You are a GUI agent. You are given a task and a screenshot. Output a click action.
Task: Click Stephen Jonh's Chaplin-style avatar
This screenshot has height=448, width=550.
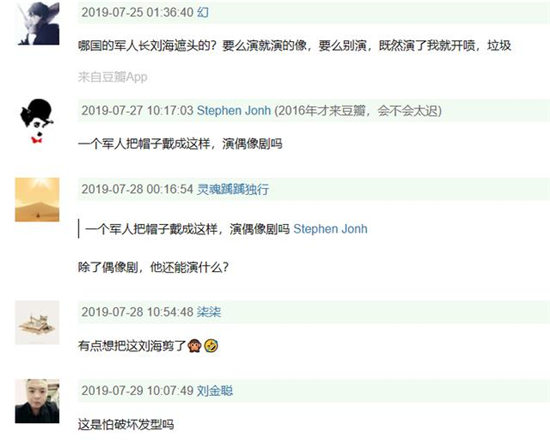[x=37, y=121]
